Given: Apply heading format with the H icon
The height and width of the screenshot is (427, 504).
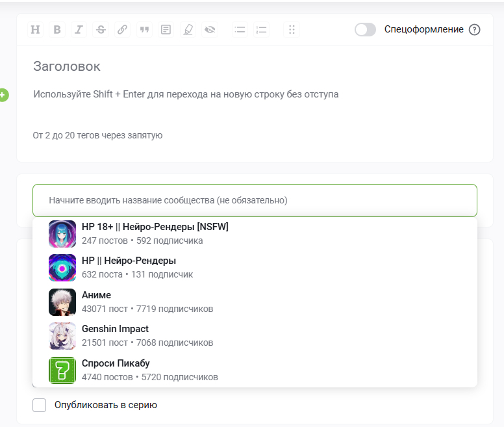Looking at the screenshot, I should coord(35,30).
